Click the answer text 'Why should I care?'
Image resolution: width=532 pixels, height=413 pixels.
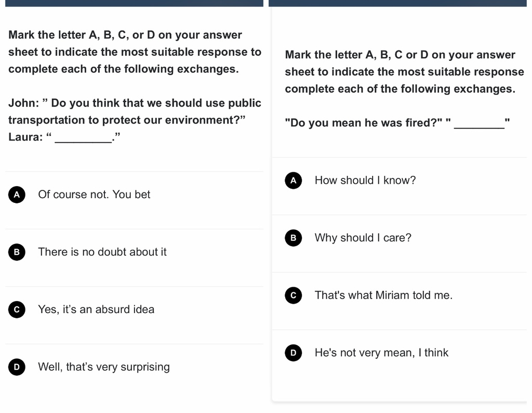click(x=363, y=237)
